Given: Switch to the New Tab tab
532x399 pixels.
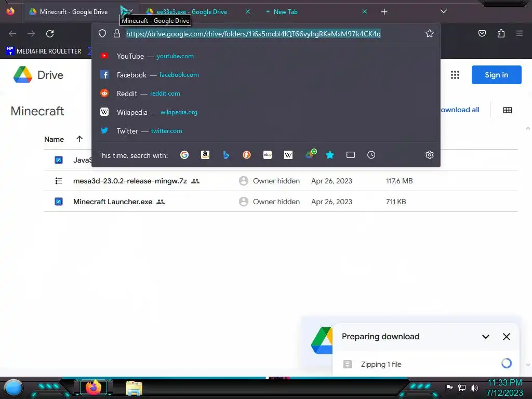Looking at the screenshot, I should (x=286, y=12).
